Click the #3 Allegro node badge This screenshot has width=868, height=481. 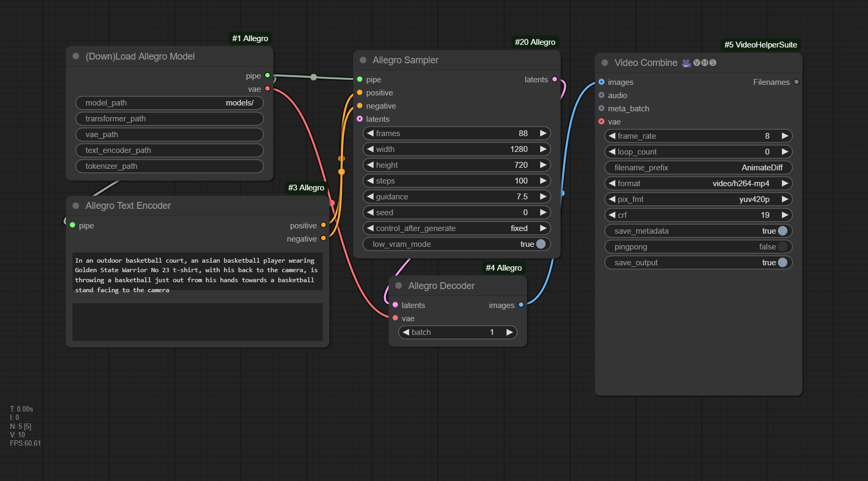coord(306,188)
